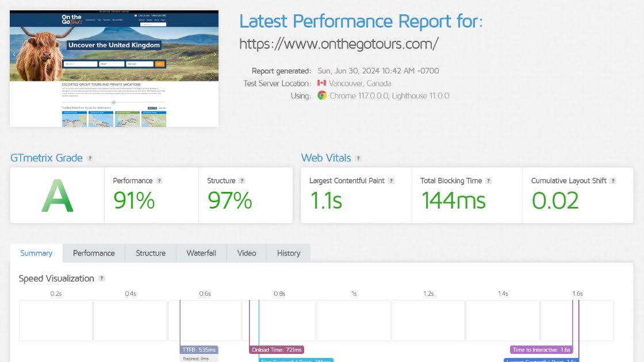This screenshot has height=362, width=644.
Task: Switch to the Performance tab
Action: click(x=94, y=253)
